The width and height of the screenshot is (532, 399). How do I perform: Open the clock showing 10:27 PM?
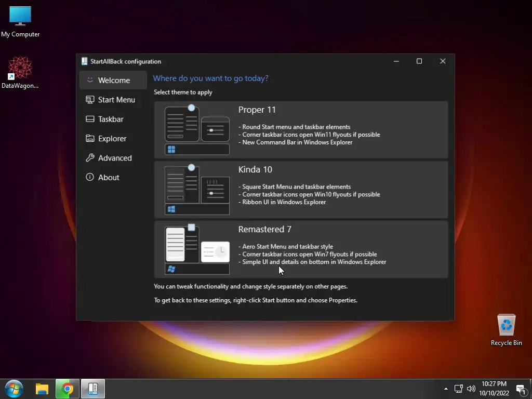[x=494, y=389]
